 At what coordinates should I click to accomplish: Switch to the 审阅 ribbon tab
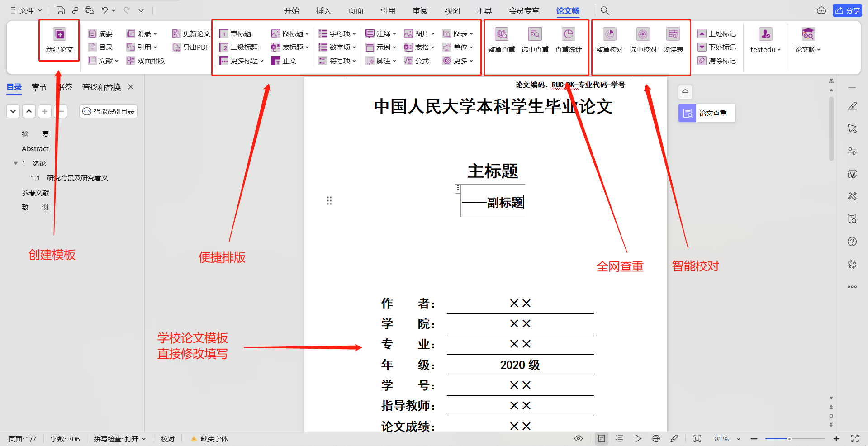420,10
